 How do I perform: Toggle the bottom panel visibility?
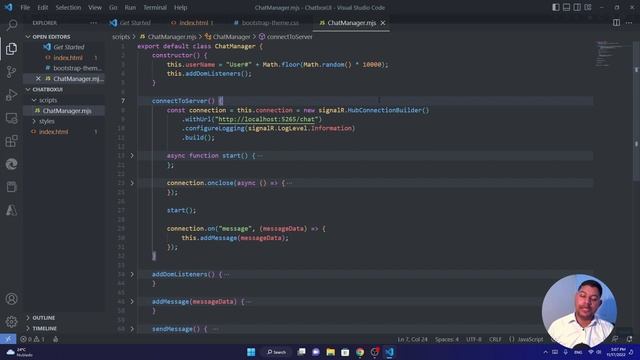[567, 7]
